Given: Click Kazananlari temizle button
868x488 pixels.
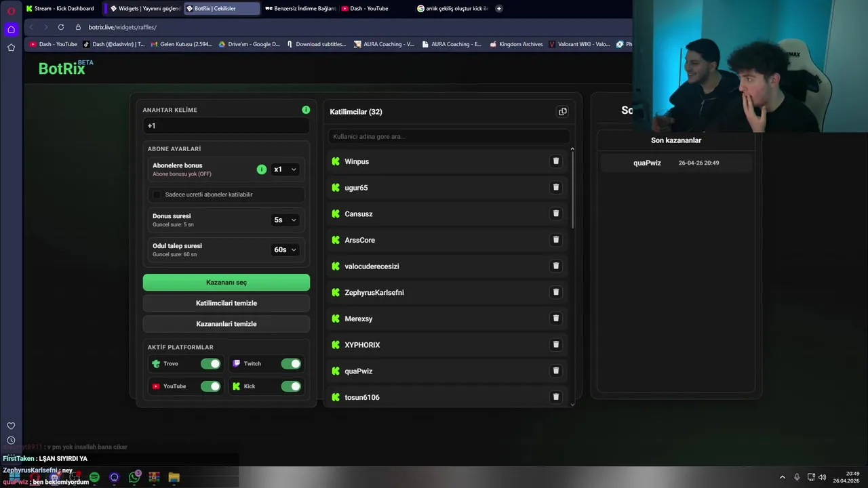Looking at the screenshot, I should [x=226, y=324].
